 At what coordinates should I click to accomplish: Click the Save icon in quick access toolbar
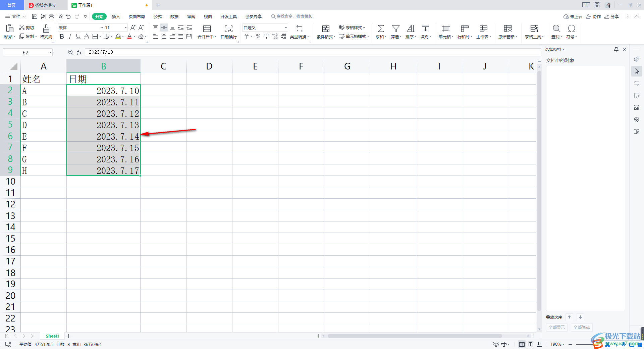pos(35,16)
